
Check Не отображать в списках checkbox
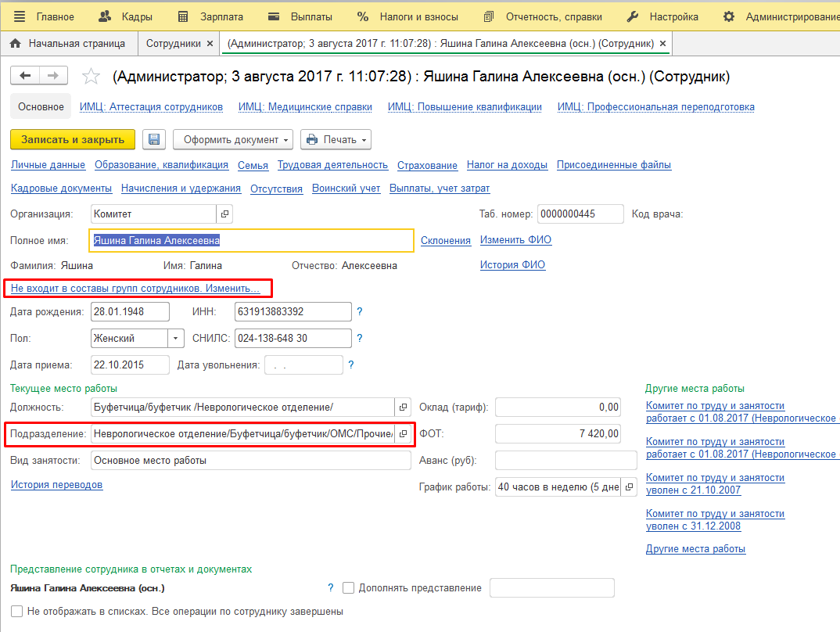17,611
